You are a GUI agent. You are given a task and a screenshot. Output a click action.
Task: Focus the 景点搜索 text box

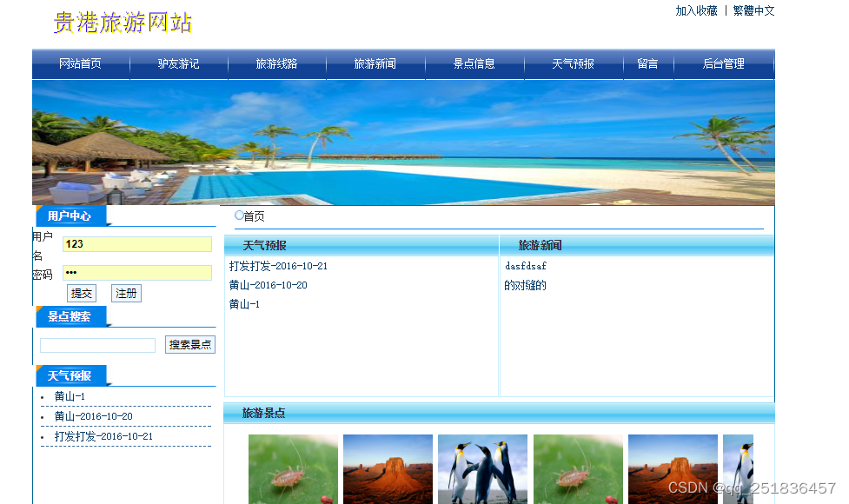pos(98,345)
